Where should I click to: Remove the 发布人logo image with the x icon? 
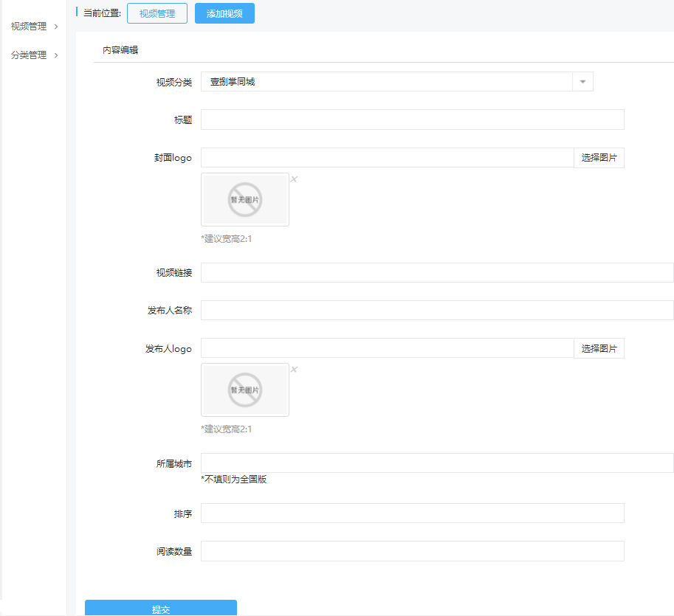pyautogui.click(x=294, y=370)
